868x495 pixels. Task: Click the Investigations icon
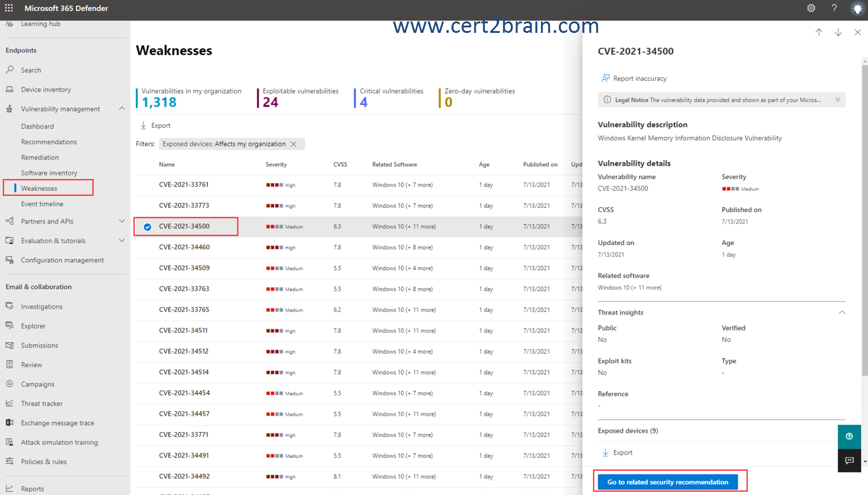(x=10, y=306)
